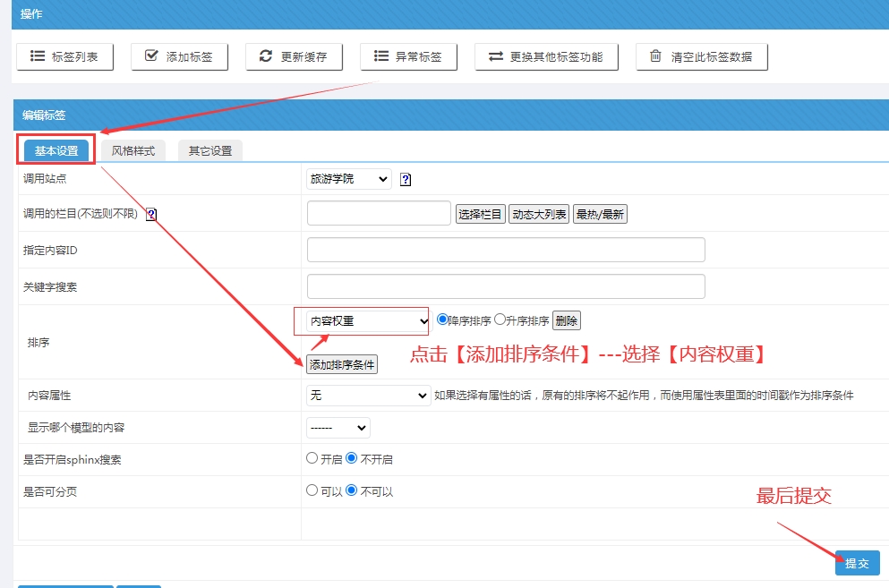Open the 旅游学院 site dropdown
The height and width of the screenshot is (588, 889).
pos(348,180)
